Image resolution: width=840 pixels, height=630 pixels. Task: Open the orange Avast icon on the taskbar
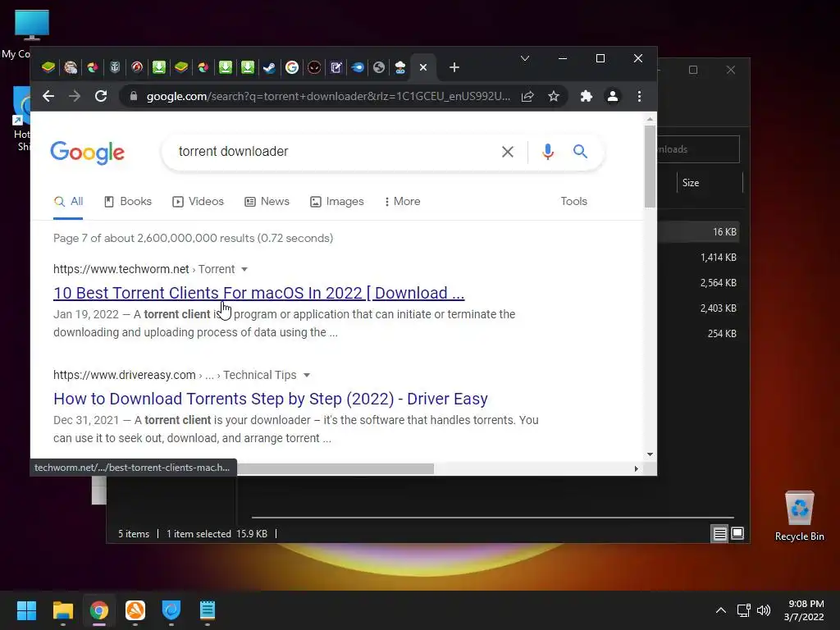coord(135,610)
